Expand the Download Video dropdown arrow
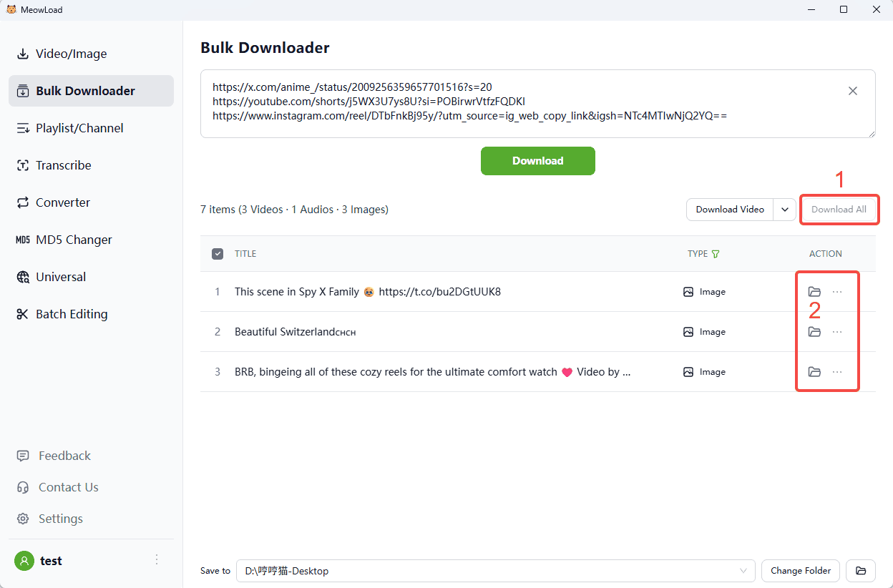The height and width of the screenshot is (588, 893). click(785, 210)
